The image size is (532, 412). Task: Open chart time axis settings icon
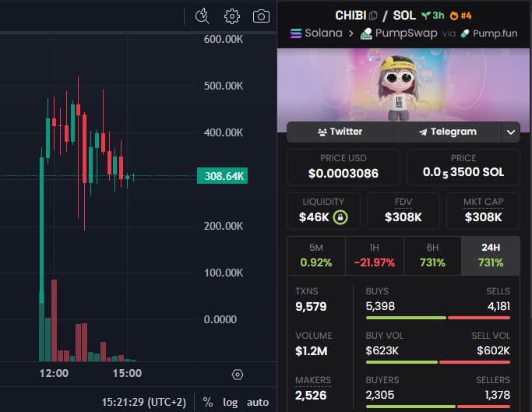pos(238,375)
